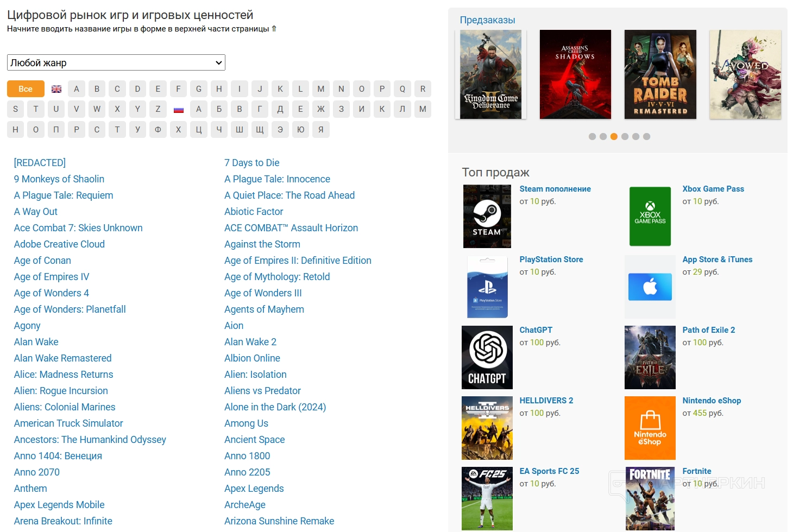Open the Xbox Game Pass logo image
The height and width of the screenshot is (532, 793).
click(650, 216)
